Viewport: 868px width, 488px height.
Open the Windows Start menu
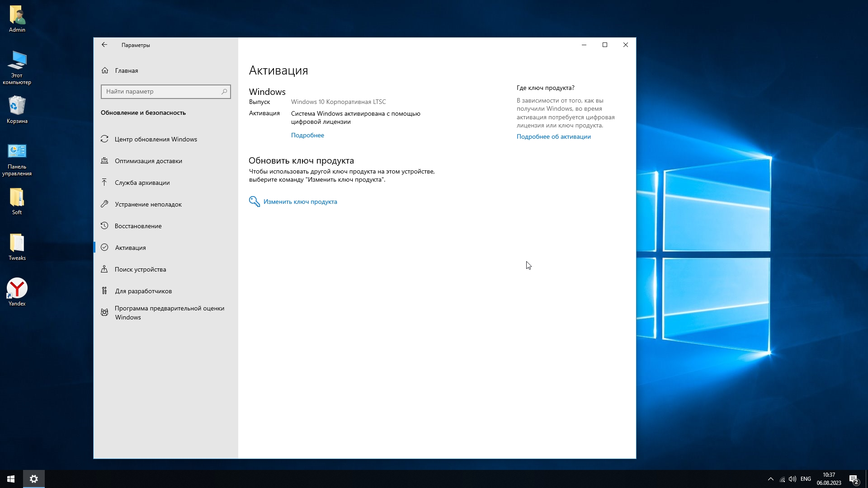click(11, 479)
